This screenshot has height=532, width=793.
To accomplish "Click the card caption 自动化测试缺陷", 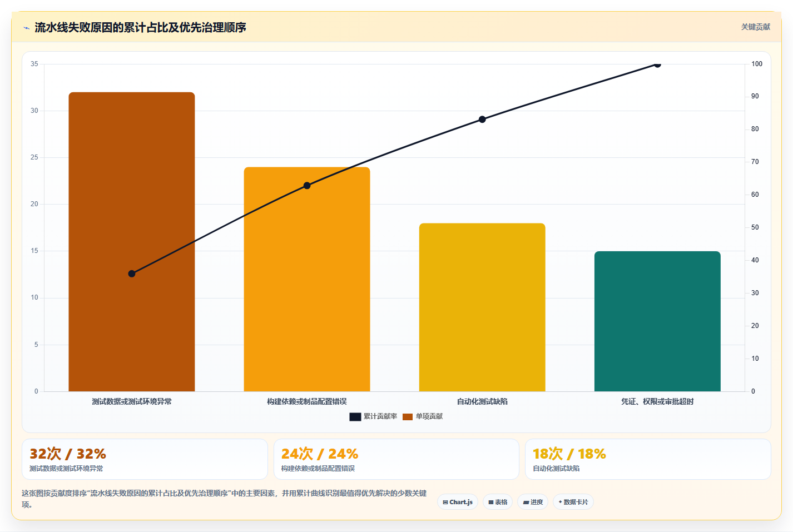I will click(556, 469).
